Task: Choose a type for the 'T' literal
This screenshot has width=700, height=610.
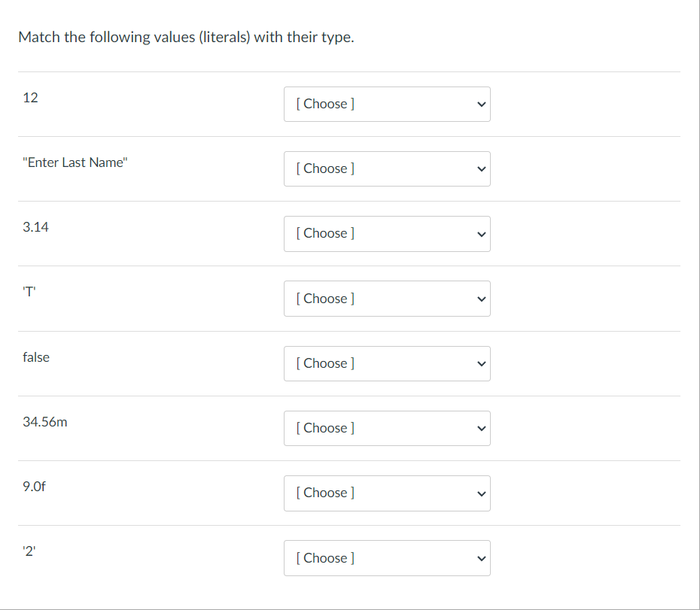Action: [x=386, y=299]
